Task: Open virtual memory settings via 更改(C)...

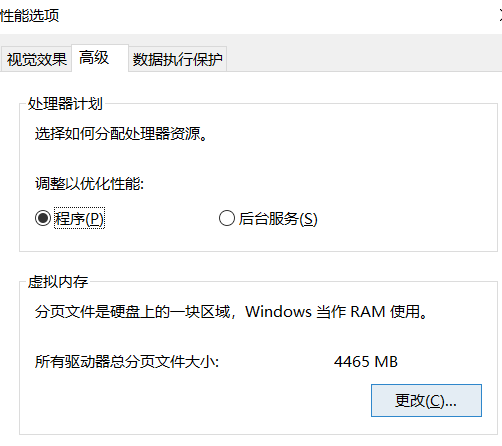Action: [x=426, y=400]
